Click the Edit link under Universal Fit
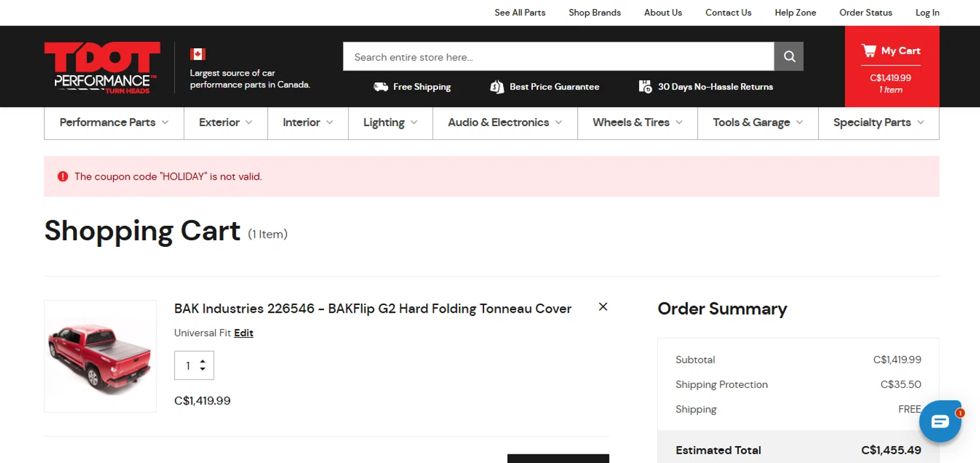The height and width of the screenshot is (463, 980). click(x=244, y=333)
